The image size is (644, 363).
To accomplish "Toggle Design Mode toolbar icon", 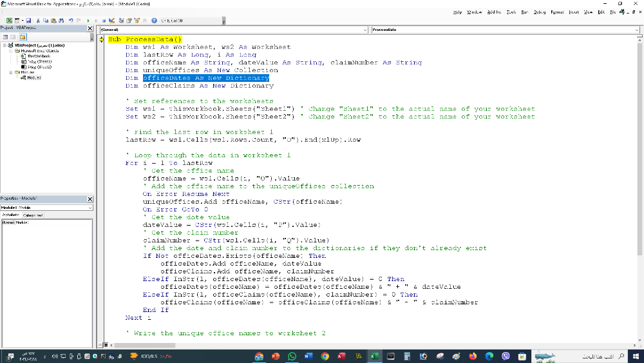I will [111, 21].
